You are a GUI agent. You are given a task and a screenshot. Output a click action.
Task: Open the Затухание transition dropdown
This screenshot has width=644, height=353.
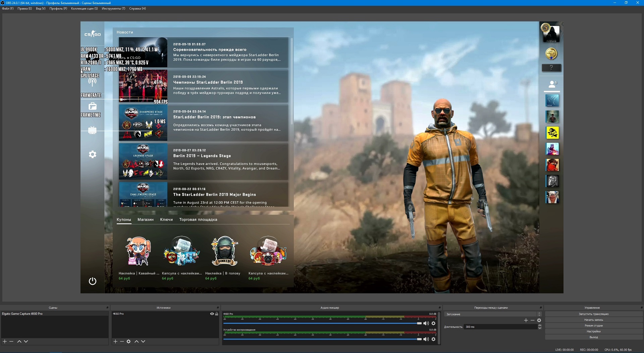[x=493, y=314]
